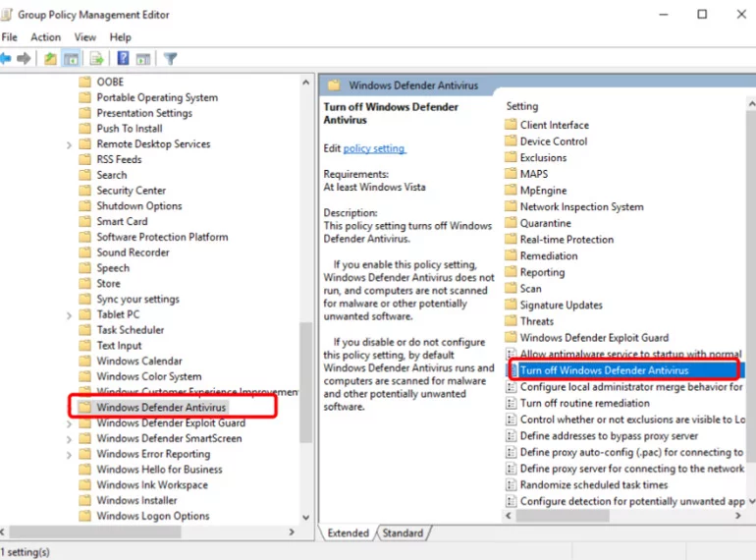Open the Action menu
The height and width of the screenshot is (560, 756).
coord(46,37)
